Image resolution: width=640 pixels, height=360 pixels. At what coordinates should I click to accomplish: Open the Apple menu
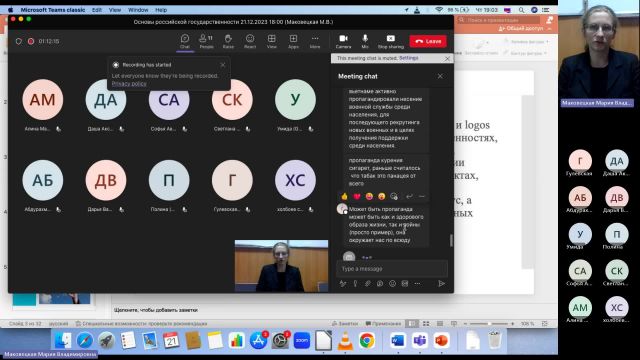[10, 10]
